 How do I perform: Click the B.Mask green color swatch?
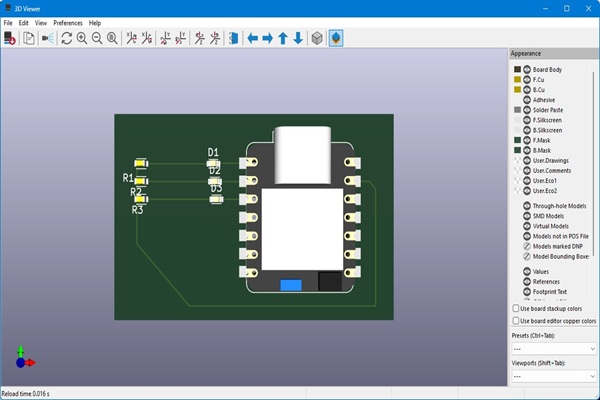tap(517, 150)
